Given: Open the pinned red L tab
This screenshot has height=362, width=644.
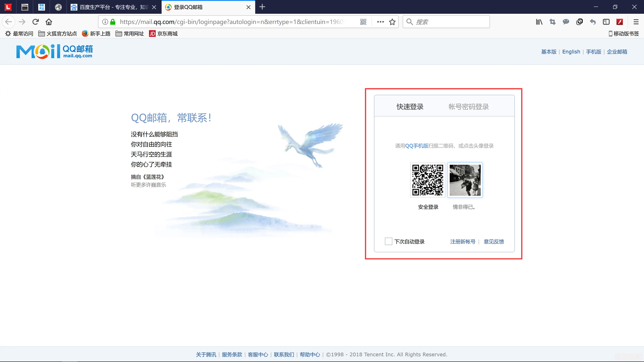Looking at the screenshot, I should (8, 7).
